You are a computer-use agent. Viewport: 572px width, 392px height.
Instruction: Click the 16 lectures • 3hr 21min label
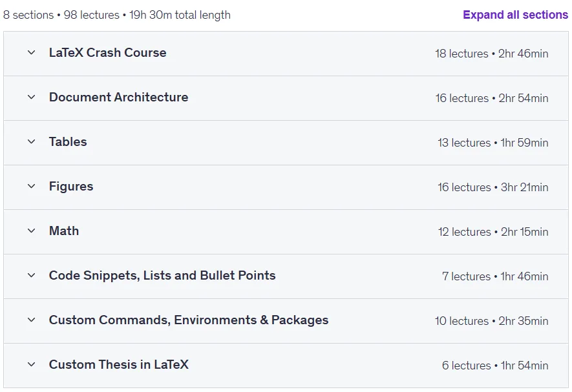[x=493, y=187]
